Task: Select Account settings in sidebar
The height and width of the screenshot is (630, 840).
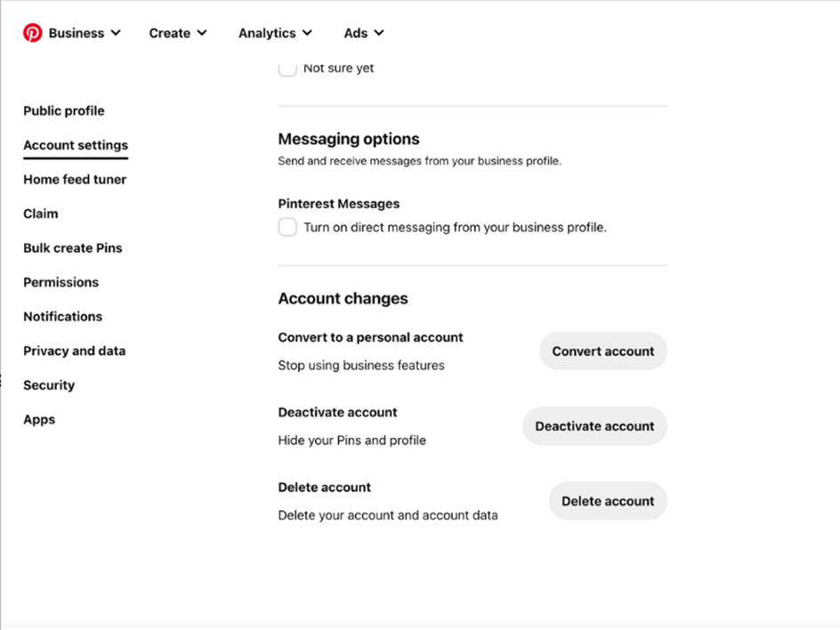Action: [x=76, y=145]
